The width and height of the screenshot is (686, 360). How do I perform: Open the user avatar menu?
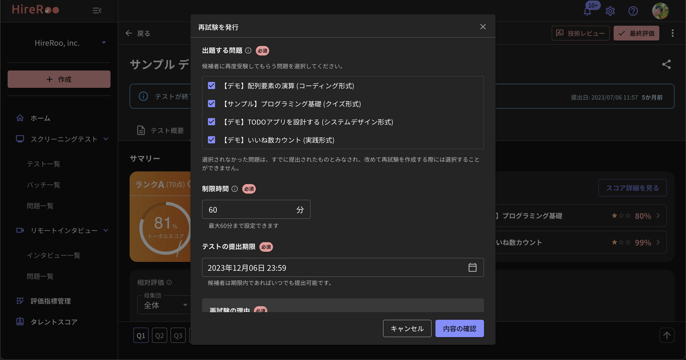[x=660, y=11]
